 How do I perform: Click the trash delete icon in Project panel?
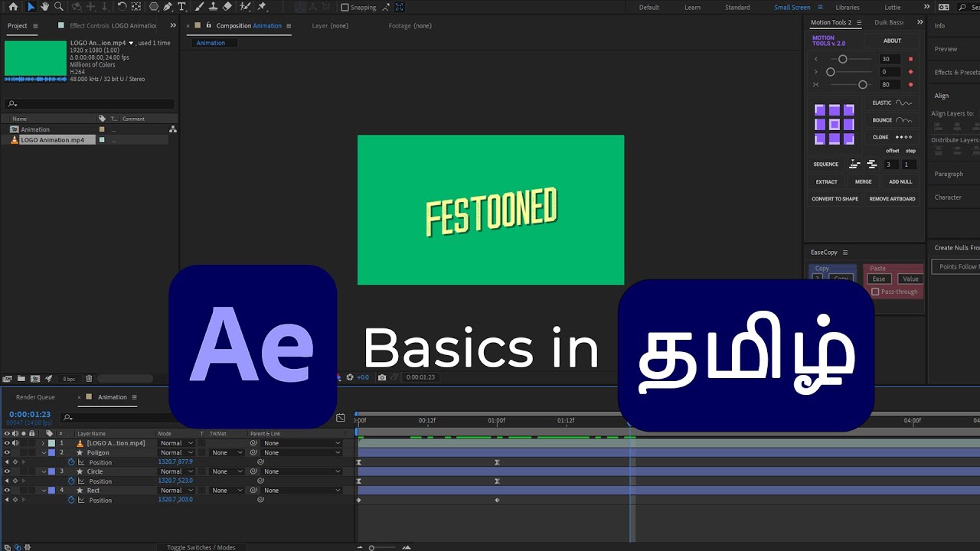89,379
